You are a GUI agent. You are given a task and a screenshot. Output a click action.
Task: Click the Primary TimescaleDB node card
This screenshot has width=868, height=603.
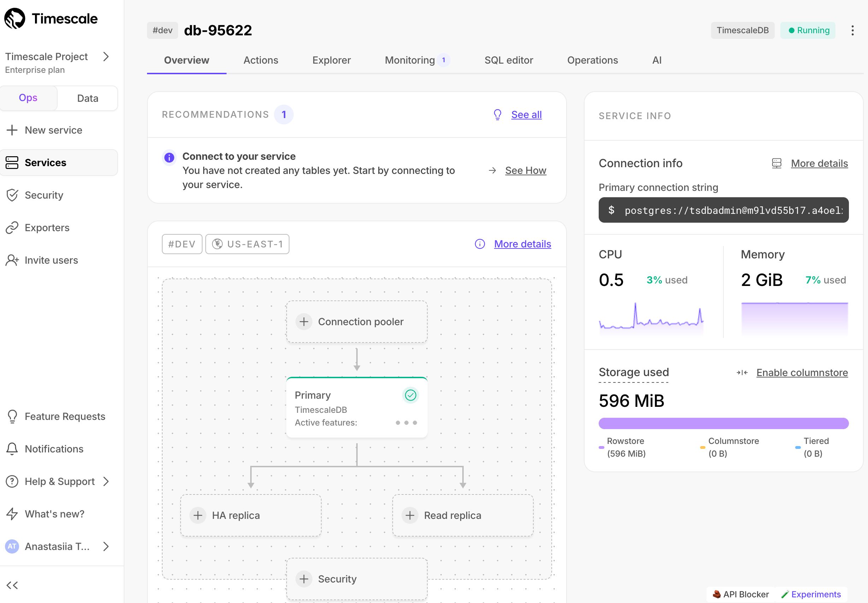[357, 408]
